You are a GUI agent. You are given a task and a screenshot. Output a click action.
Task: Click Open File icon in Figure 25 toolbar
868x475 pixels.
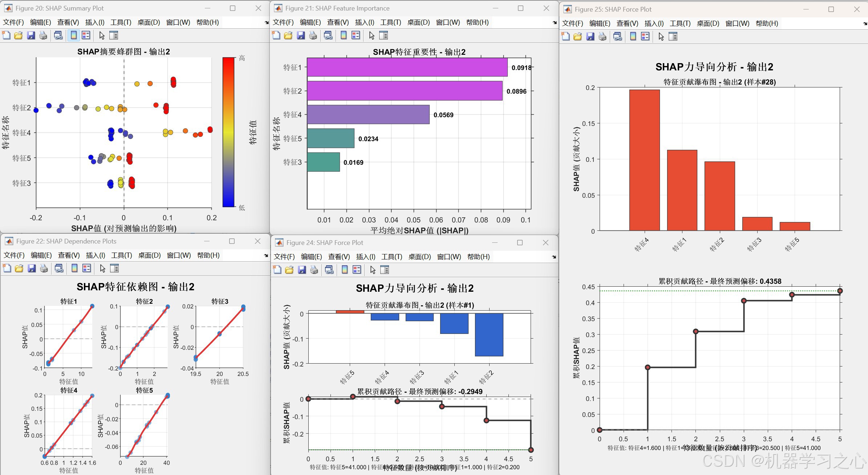coord(577,36)
